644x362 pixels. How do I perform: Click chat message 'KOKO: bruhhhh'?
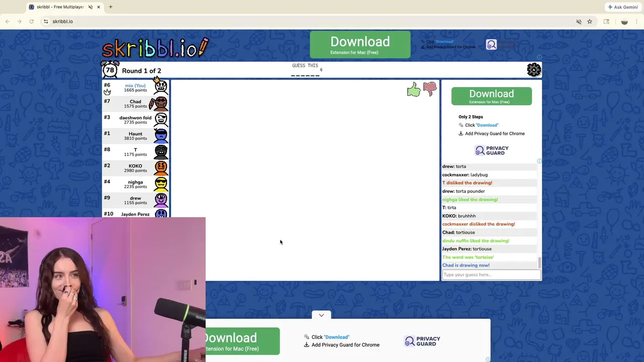pyautogui.click(x=459, y=216)
